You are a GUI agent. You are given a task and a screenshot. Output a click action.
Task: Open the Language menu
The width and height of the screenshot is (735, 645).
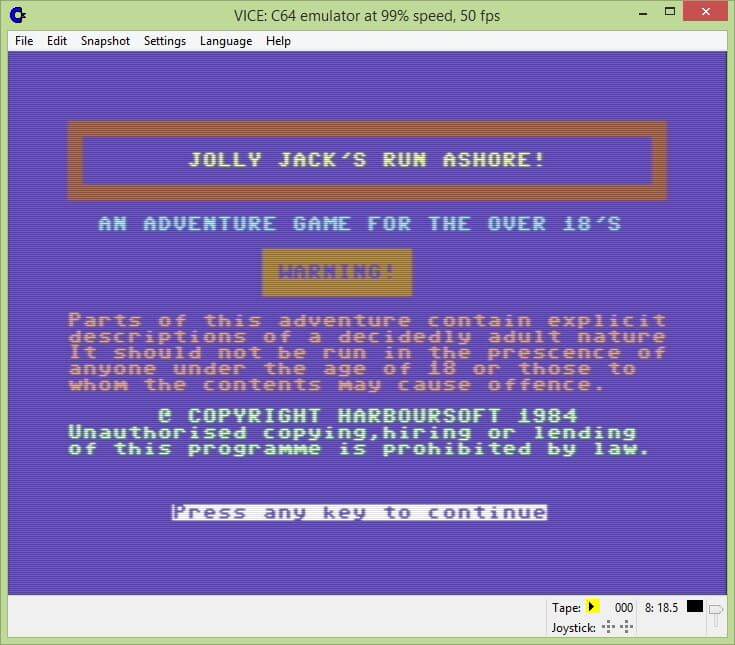[226, 41]
